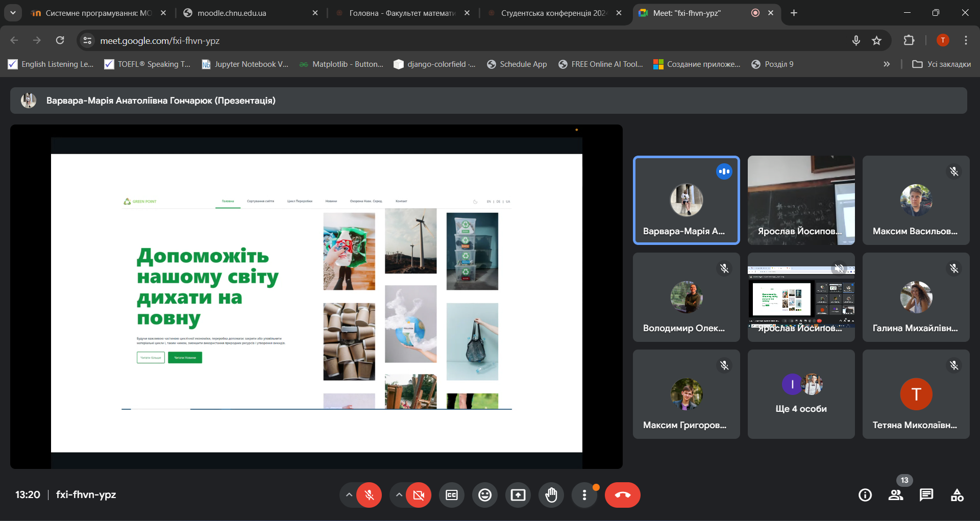The image size is (980, 521).
Task: Click Галина Михайлівн participant tile
Action: (x=916, y=297)
